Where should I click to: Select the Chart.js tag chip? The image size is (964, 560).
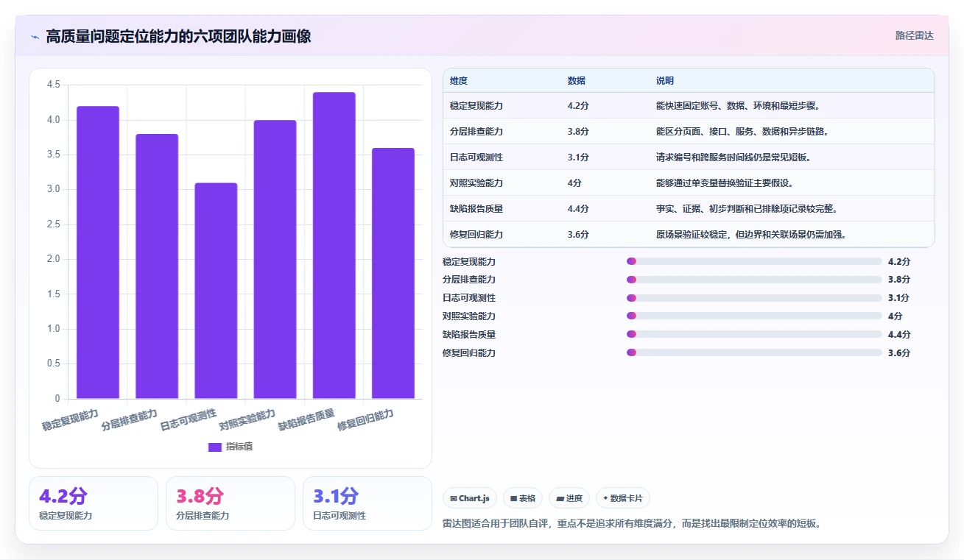(470, 498)
